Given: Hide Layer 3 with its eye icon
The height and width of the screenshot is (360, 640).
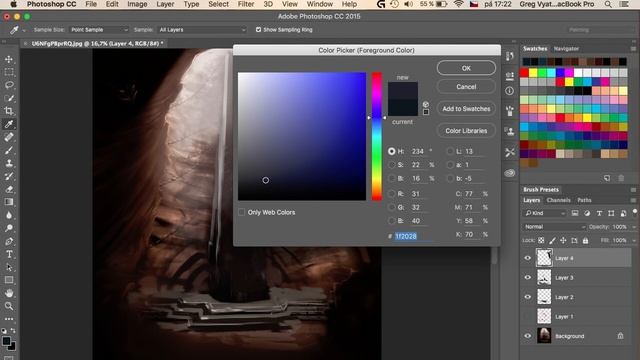Looking at the screenshot, I should pyautogui.click(x=528, y=278).
